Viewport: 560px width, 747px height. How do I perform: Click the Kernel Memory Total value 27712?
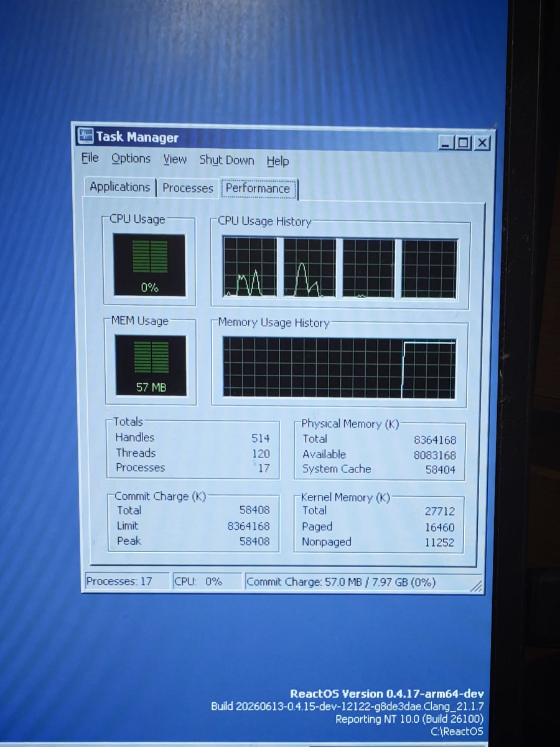tap(440, 512)
